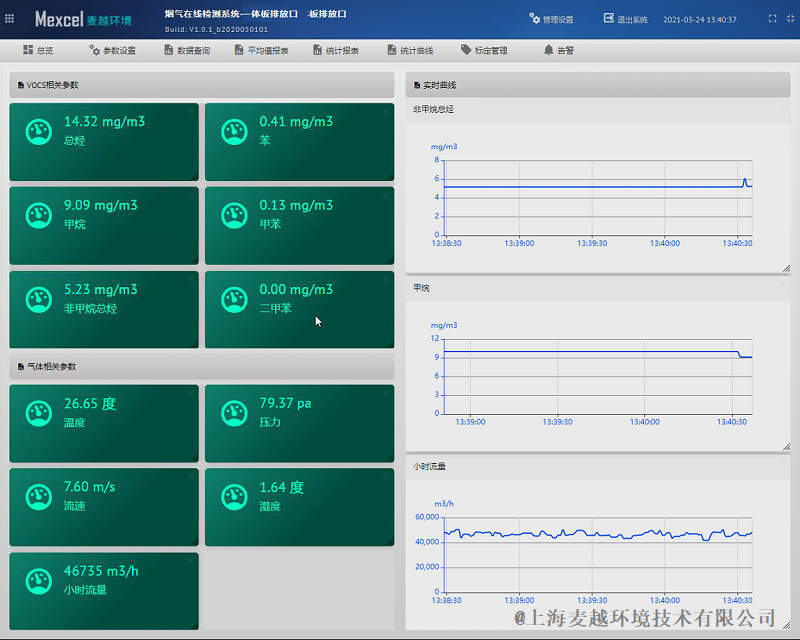The image size is (800, 640).
Task: Click the gauge icon on the 温度 card
Action: (x=38, y=412)
